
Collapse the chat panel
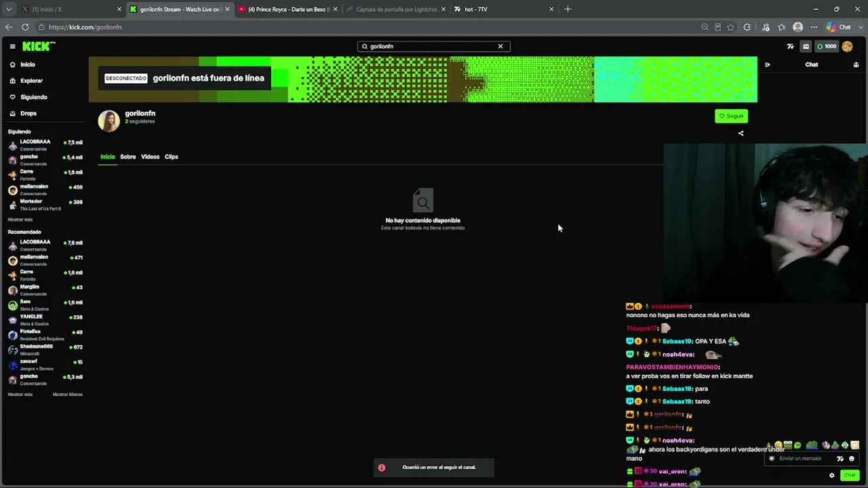(767, 64)
